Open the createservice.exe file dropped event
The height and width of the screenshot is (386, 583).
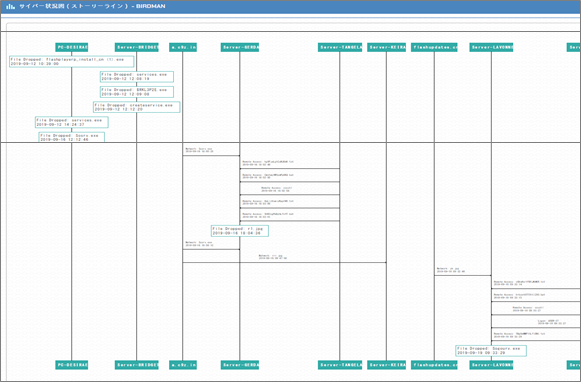[137, 107]
